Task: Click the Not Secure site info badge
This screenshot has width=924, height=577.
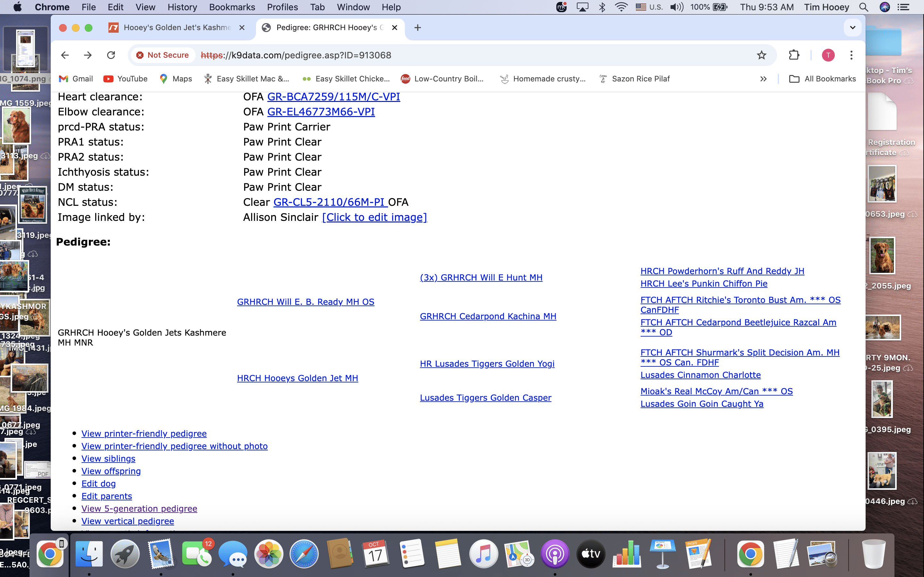Action: point(163,55)
